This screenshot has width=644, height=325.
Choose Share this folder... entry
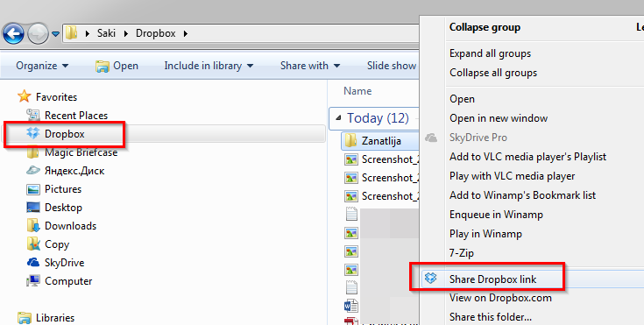[x=491, y=317]
